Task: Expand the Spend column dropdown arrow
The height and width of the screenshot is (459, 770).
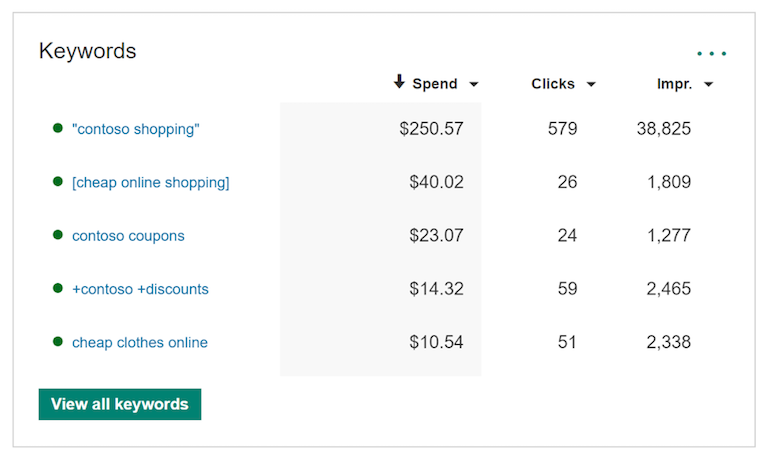Action: (473, 84)
